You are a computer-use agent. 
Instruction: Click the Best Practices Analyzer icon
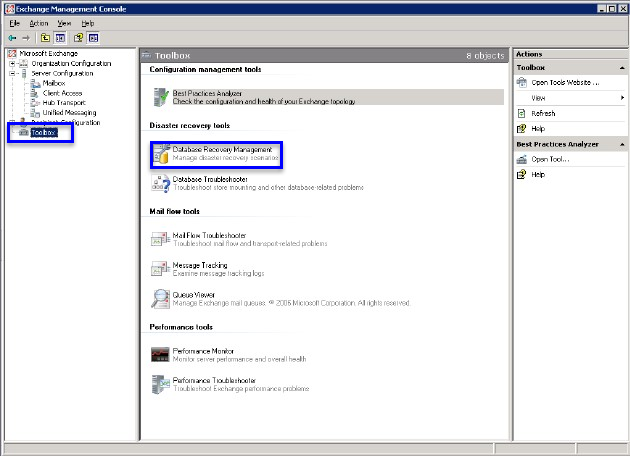point(161,97)
